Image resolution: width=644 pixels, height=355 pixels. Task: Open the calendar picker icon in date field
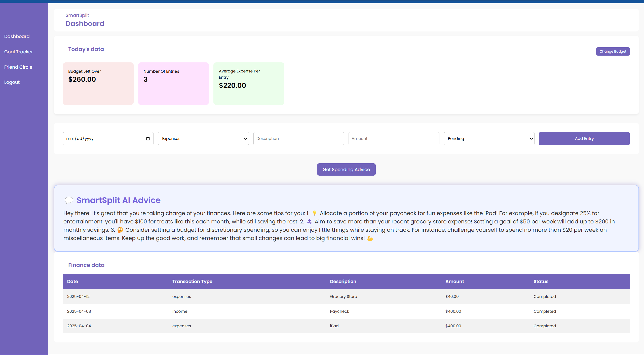[148, 139]
